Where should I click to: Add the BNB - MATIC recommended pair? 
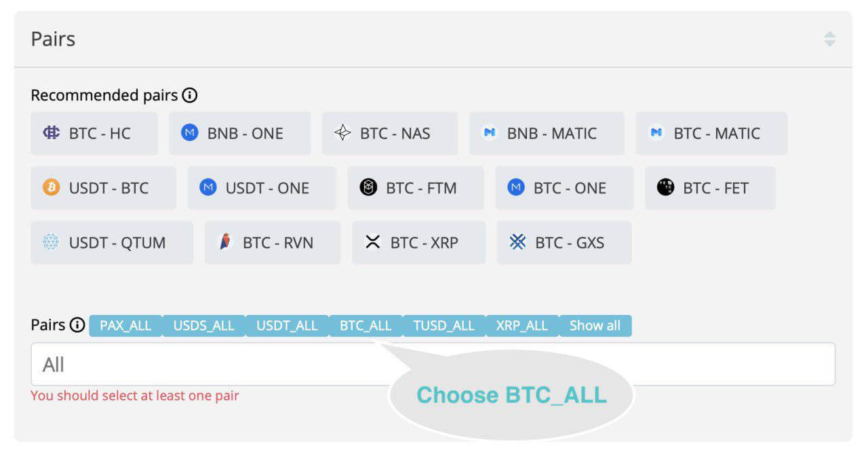click(x=547, y=134)
